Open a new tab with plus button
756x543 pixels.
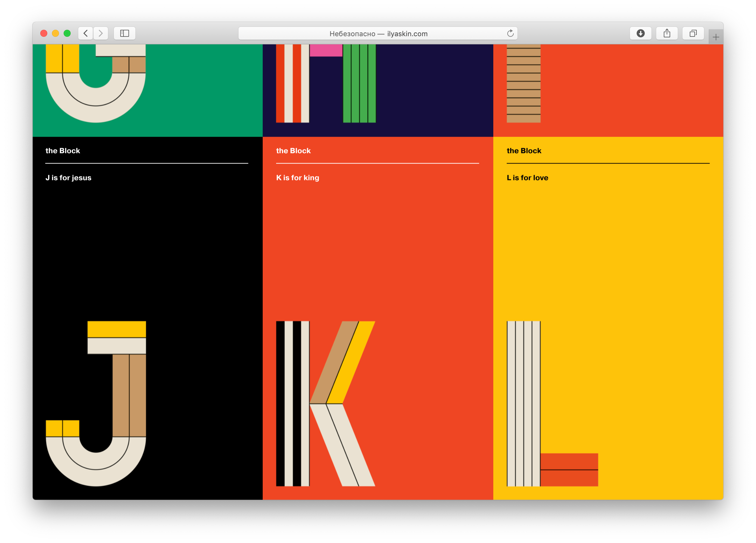point(716,37)
